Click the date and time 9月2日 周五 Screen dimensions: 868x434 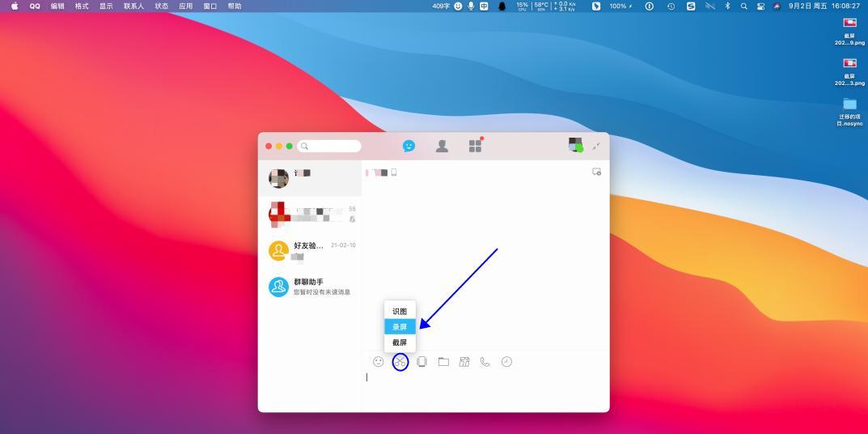807,6
